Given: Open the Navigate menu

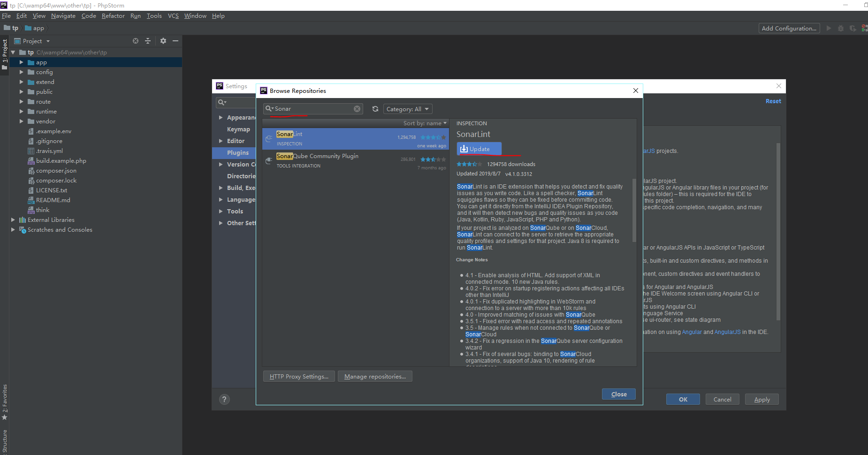Looking at the screenshot, I should click(x=63, y=16).
